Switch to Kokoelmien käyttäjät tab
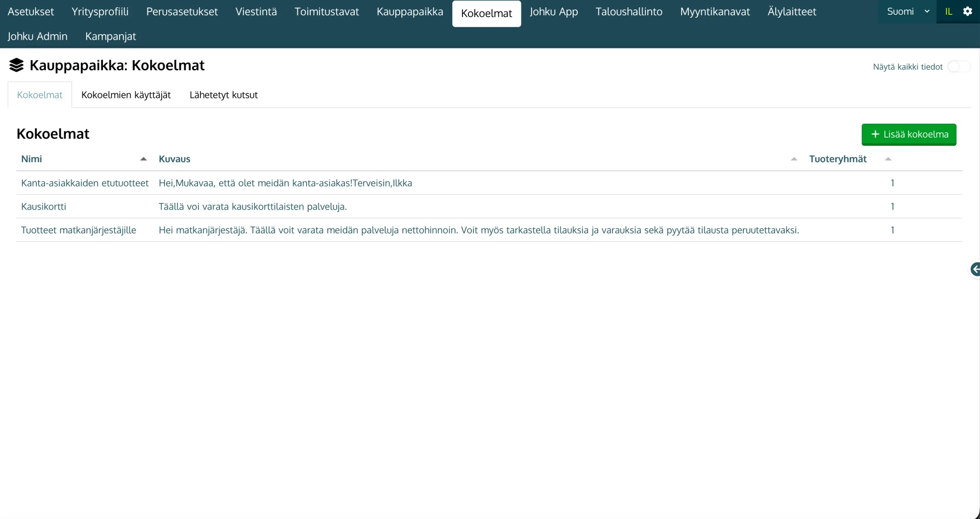 point(126,95)
